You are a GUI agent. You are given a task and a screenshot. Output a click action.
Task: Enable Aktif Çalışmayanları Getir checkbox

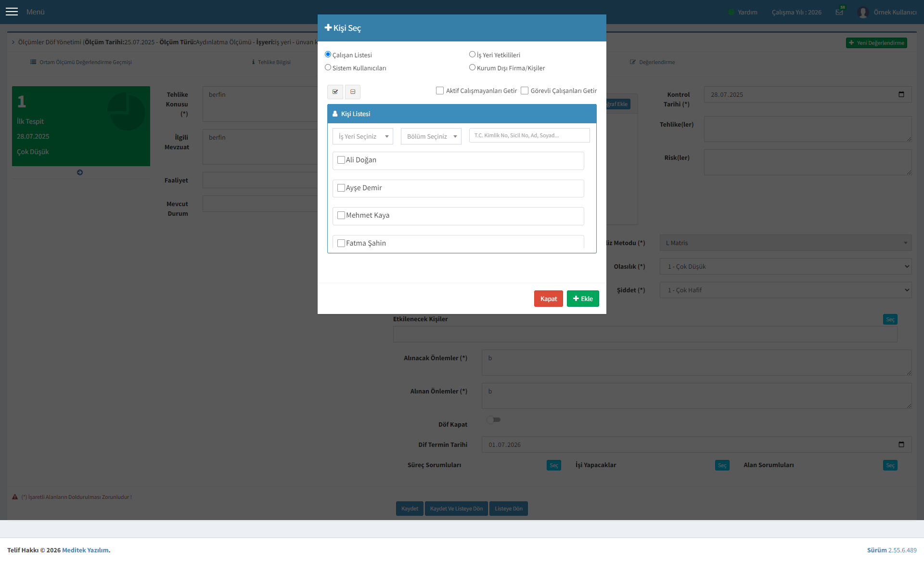pyautogui.click(x=440, y=91)
